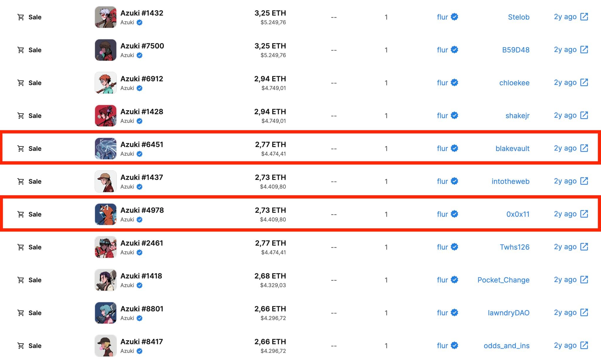Click 2y ago timestamp in odds_and_ins row
This screenshot has height=364, width=601.
pos(565,345)
